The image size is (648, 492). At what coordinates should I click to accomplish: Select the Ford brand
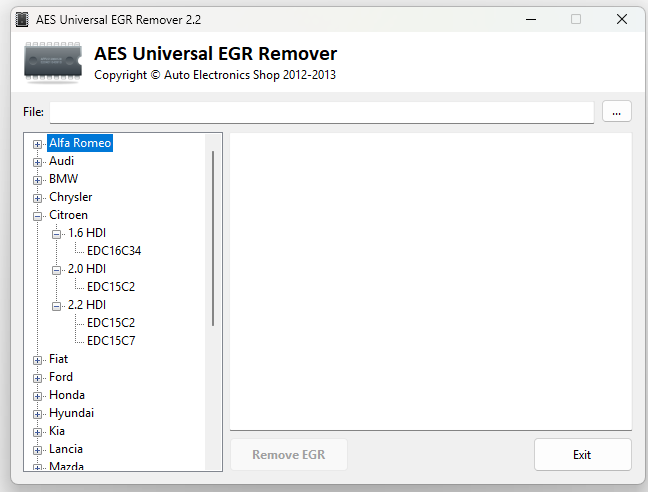[61, 377]
